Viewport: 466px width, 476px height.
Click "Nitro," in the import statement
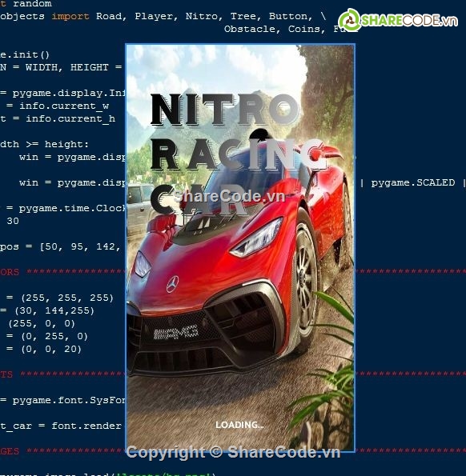click(x=204, y=16)
